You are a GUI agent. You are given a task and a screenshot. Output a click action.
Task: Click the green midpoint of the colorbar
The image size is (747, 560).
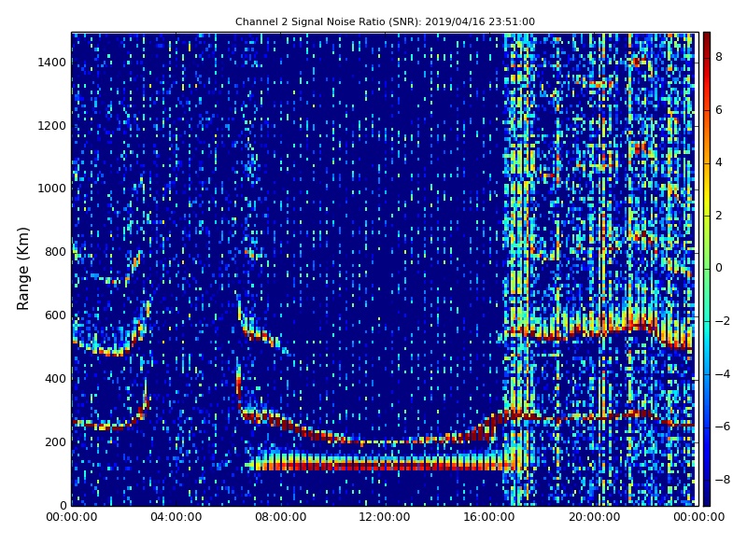[707, 269]
